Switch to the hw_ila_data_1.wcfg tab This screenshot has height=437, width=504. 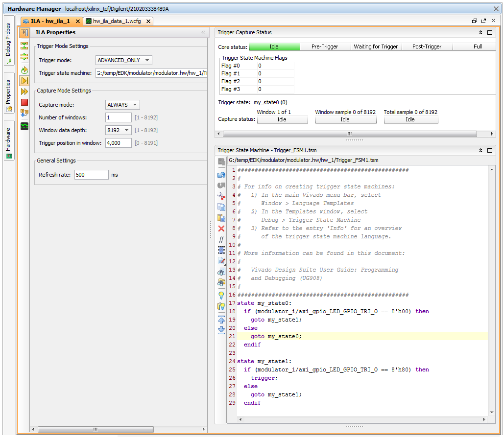117,21
